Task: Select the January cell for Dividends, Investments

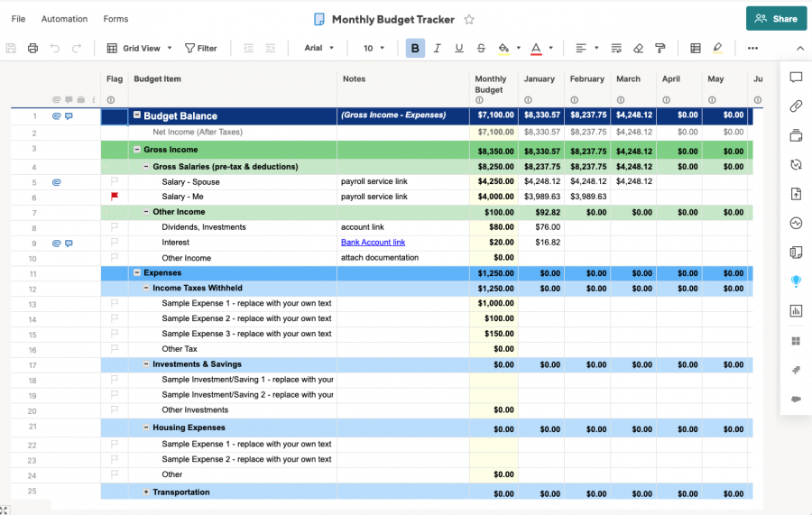Action: (x=541, y=227)
